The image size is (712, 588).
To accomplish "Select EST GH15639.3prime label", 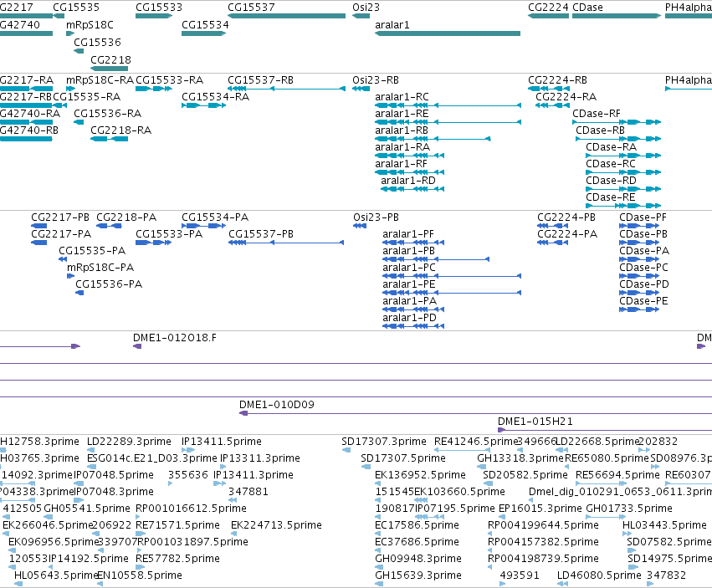I will [x=418, y=575].
